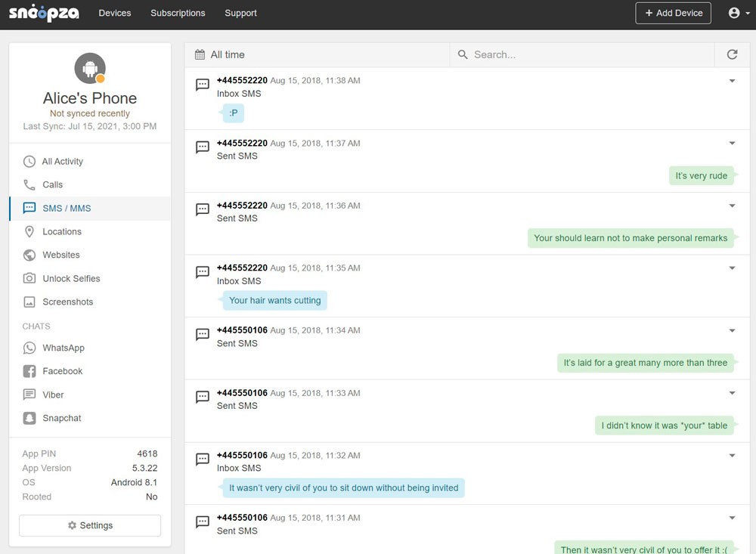Expand options for the 11:37 AM message
756x554 pixels.
pos(732,143)
